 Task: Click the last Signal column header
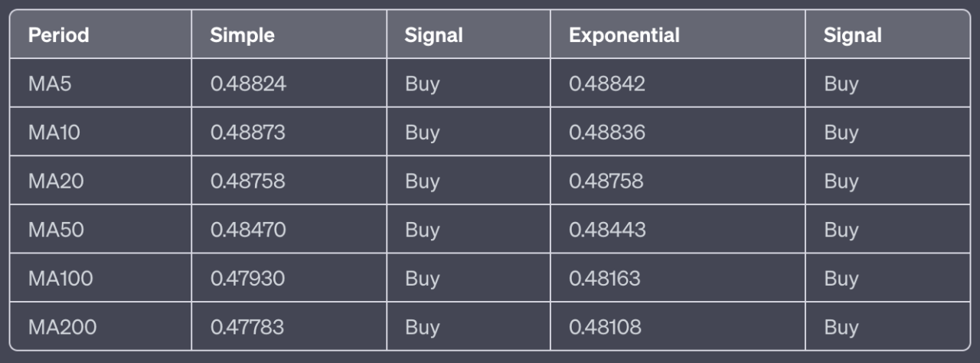click(852, 35)
